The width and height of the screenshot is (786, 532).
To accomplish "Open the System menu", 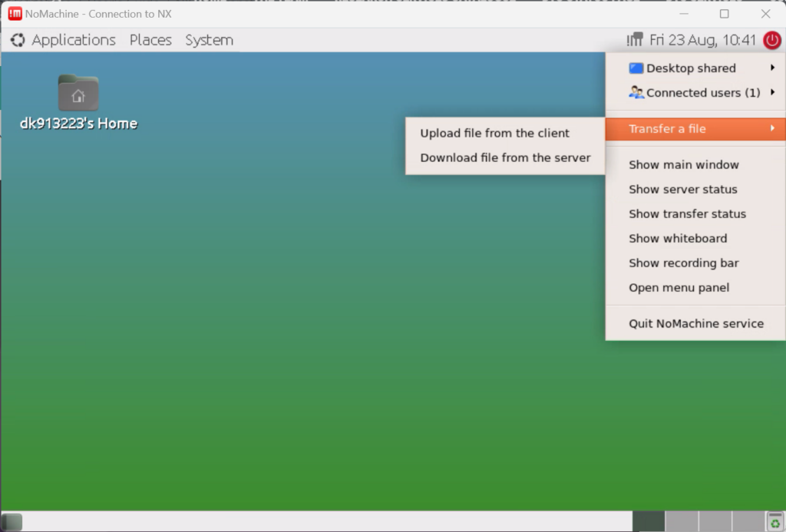I will coord(208,39).
